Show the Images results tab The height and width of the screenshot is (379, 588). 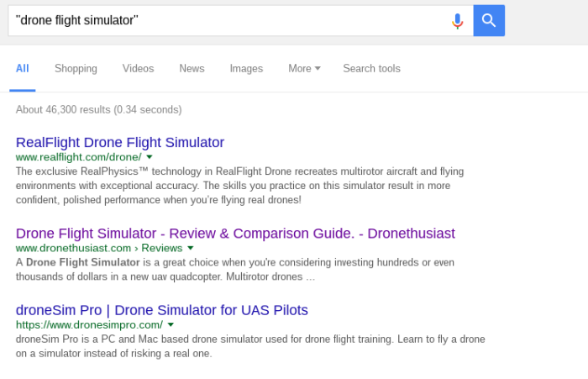(x=246, y=69)
